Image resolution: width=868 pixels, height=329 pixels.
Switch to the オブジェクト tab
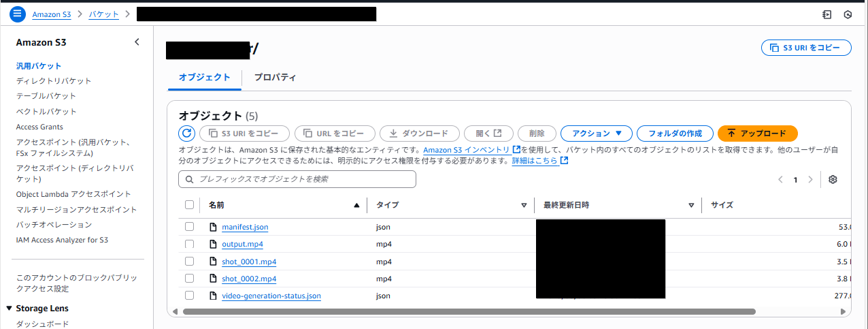(205, 77)
